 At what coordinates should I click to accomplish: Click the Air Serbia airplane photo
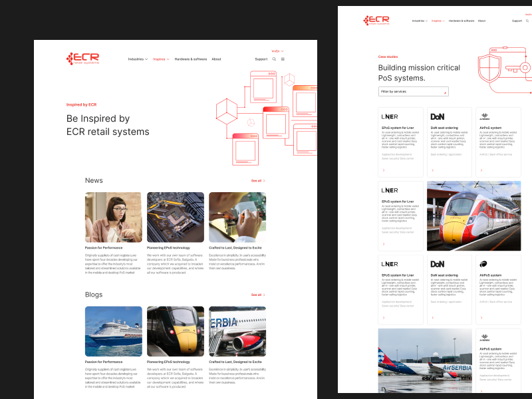[424, 360]
